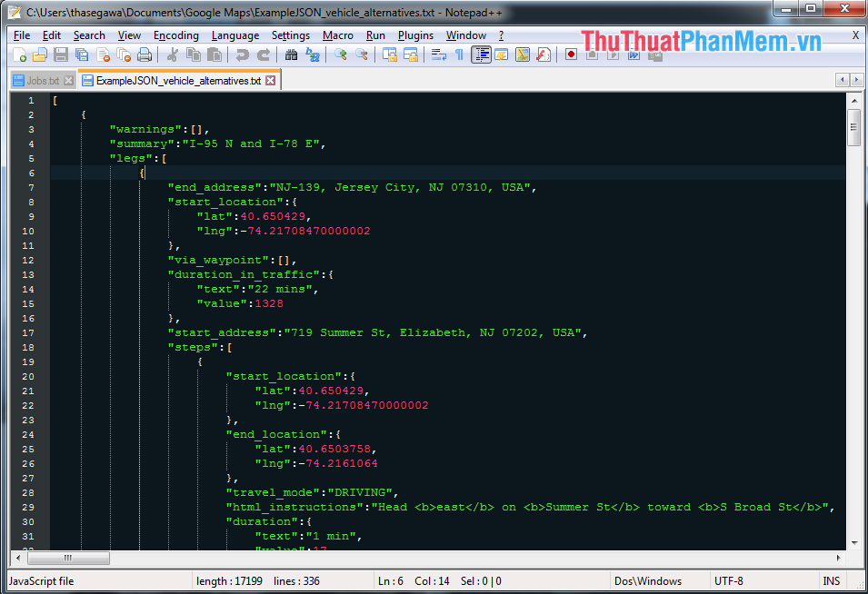The width and height of the screenshot is (868, 594).
Task: Redo an edit with the Redo arrow icon
Action: [x=263, y=54]
